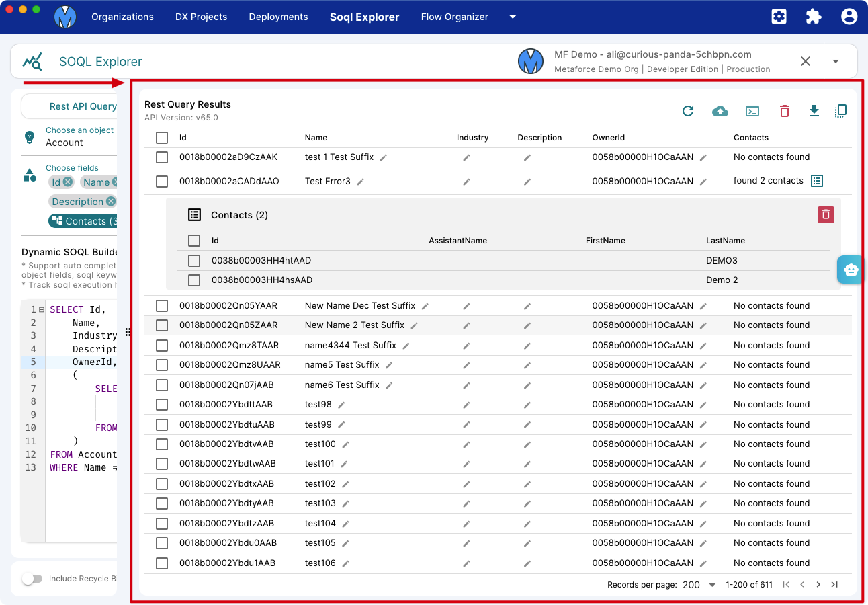Check contact 0038b00003HH4htAAD
868x605 pixels.
(194, 261)
